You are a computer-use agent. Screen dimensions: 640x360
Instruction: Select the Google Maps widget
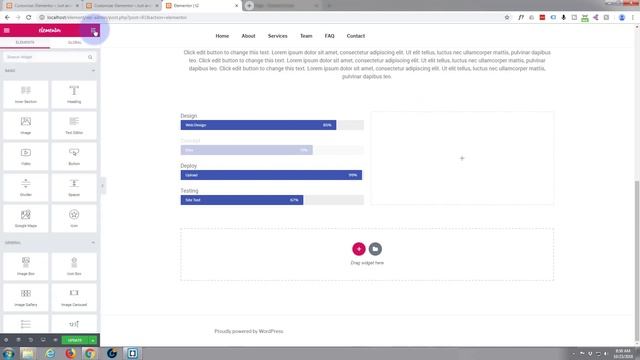(x=26, y=218)
